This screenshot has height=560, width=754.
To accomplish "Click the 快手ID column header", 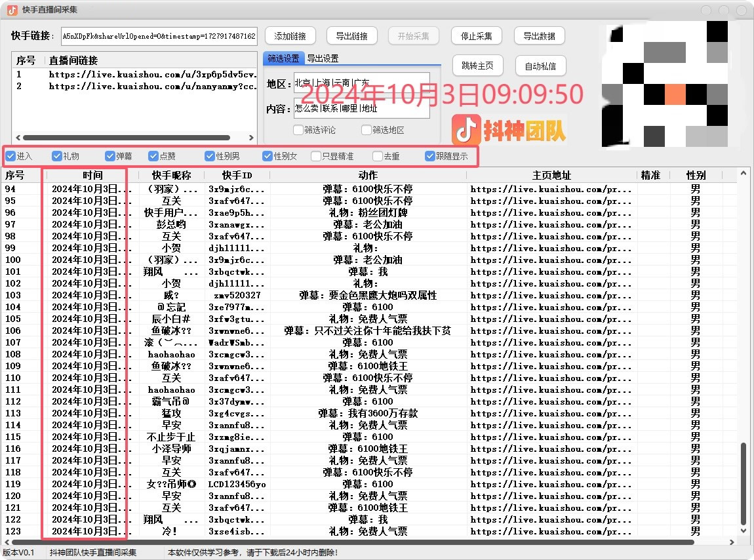I will 237,176.
